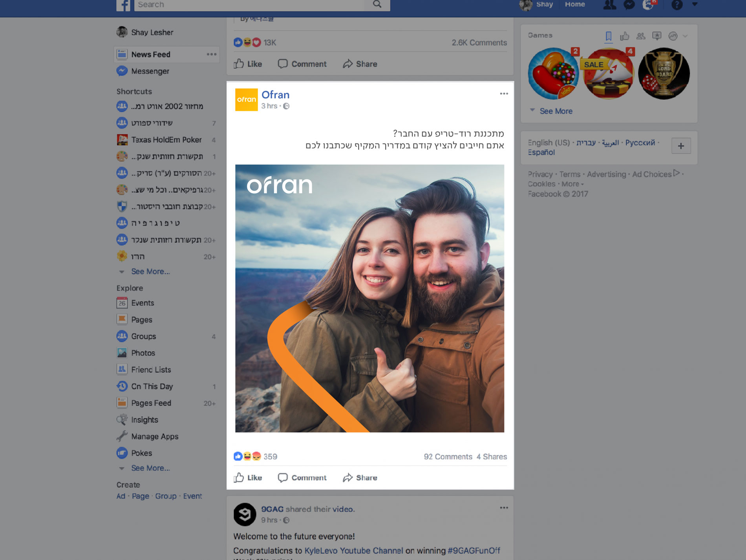Select the bookmark tab in Games panel
Screen dimensions: 746x560
609,36
